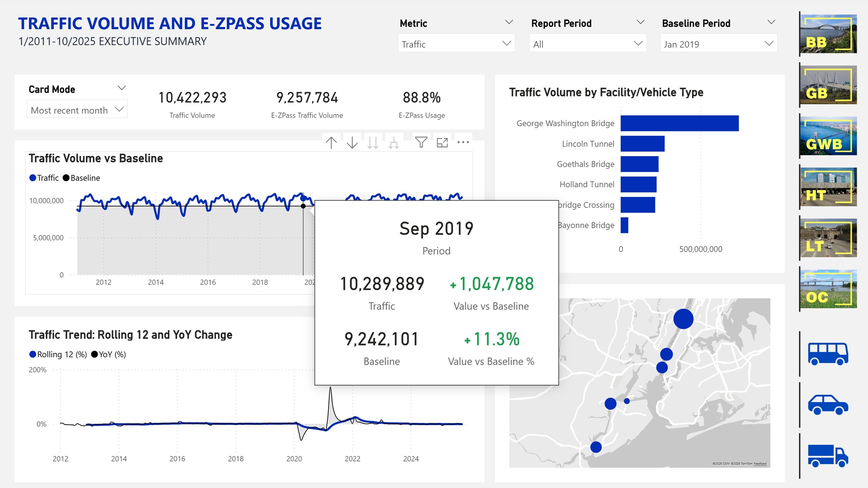Filter by bus vehicle icon

click(x=828, y=354)
